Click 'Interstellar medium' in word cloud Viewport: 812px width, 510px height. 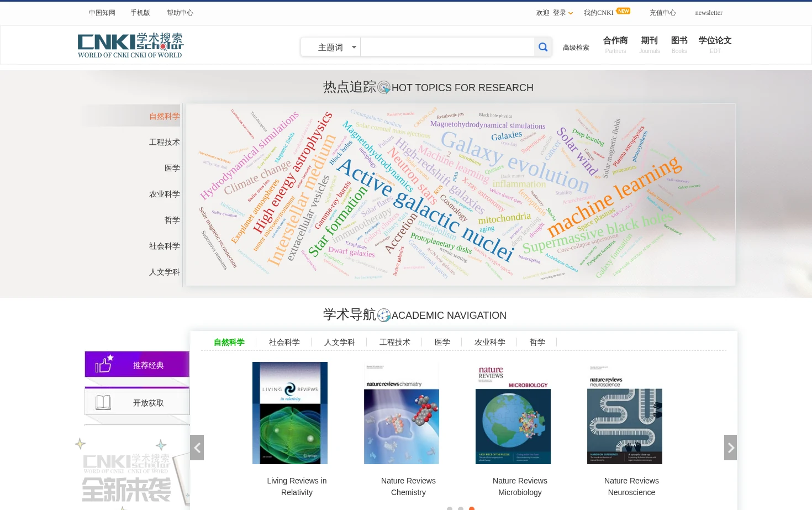tap(302, 199)
